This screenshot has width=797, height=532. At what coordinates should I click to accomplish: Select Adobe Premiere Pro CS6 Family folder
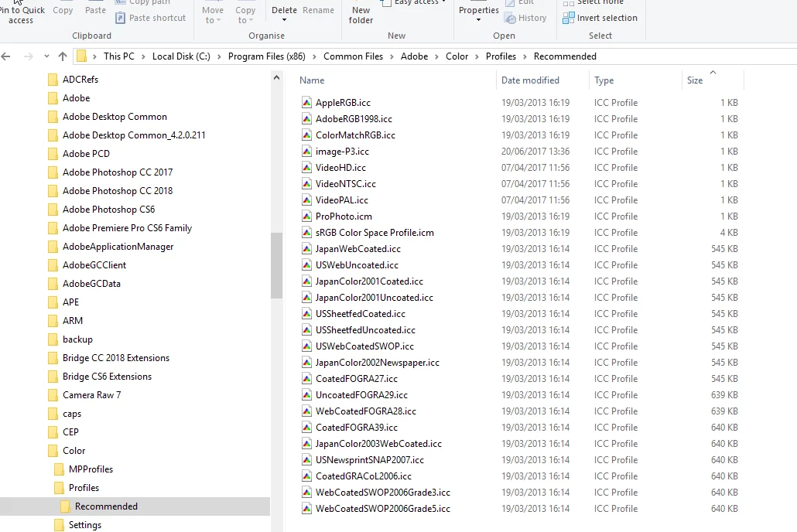(x=127, y=228)
